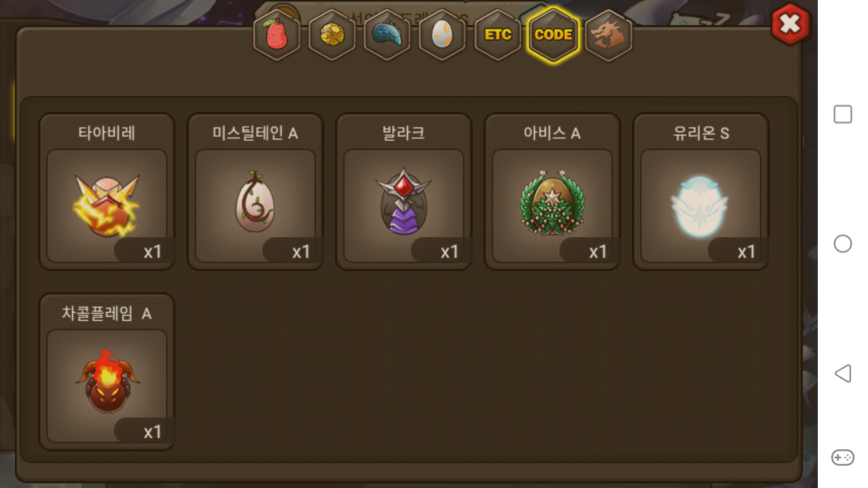Switch to the egg inventory tab

[443, 35]
